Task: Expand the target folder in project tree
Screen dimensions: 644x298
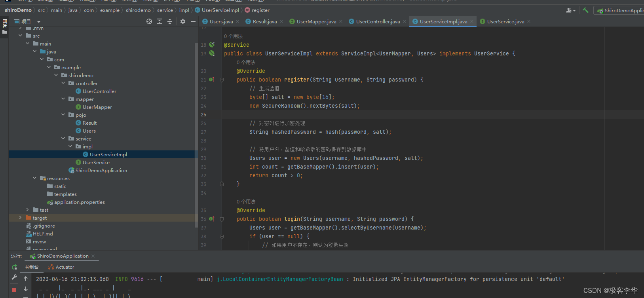Action: 21,218
